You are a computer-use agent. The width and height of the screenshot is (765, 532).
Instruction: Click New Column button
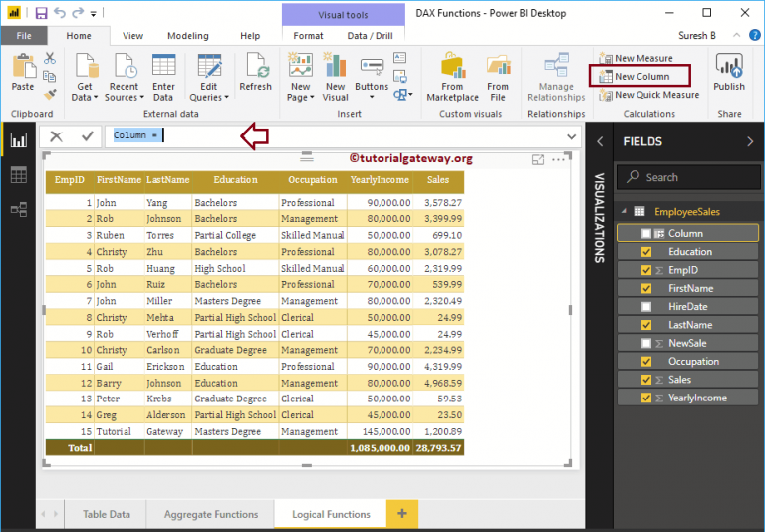pos(635,76)
